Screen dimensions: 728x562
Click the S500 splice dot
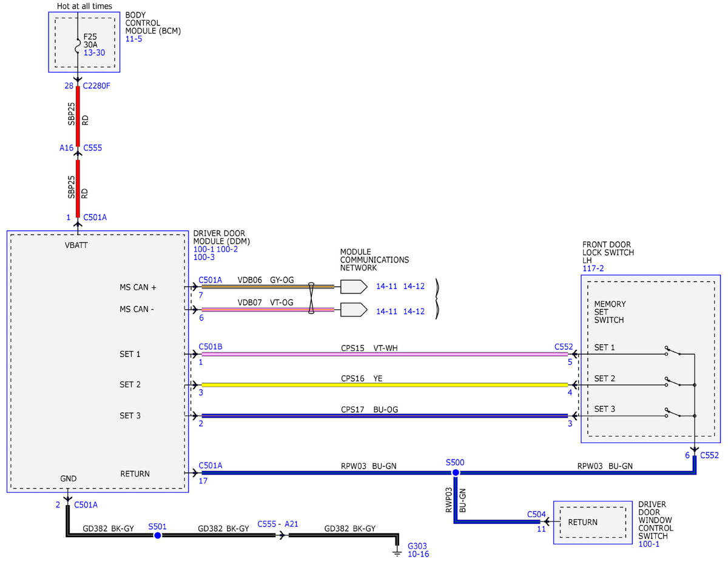(455, 472)
